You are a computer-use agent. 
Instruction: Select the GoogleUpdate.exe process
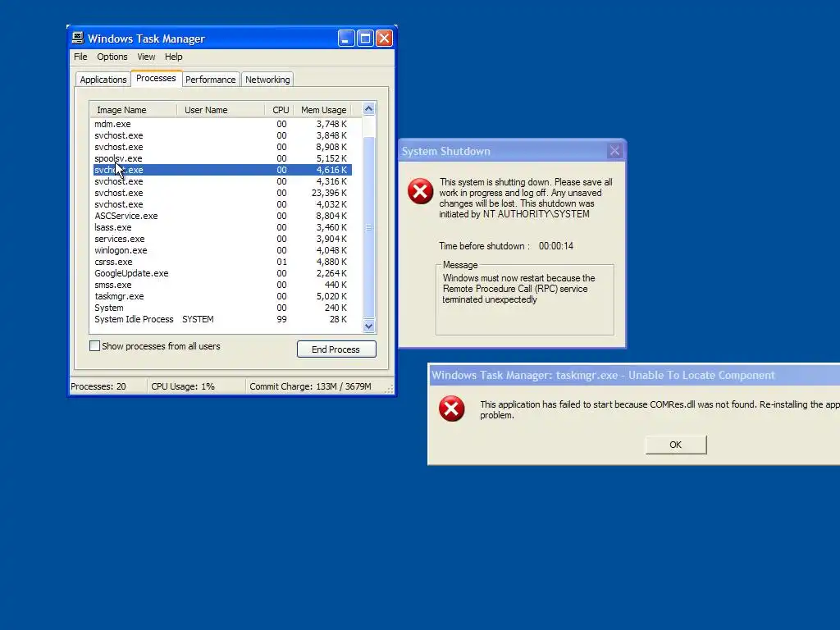[x=222, y=273]
